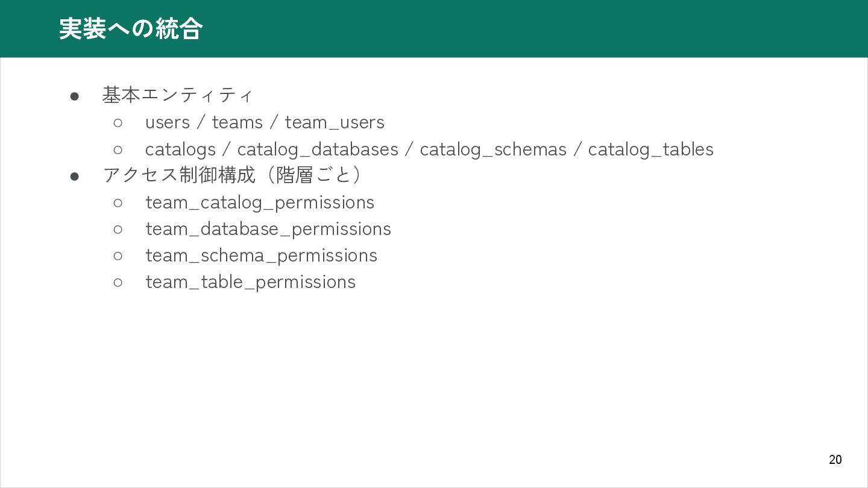
Task: Click the filled bullet beside アクセス制御構成
Action: pos(75,176)
